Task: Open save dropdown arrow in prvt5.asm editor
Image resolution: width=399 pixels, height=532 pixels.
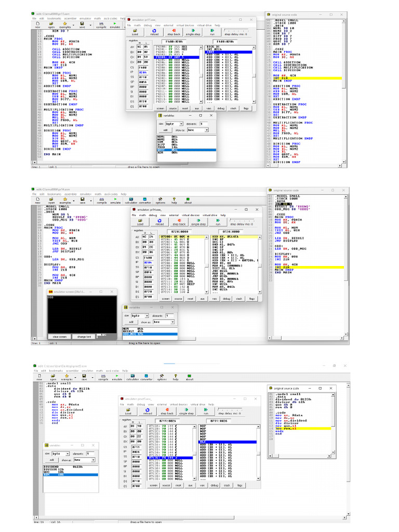Action: (92, 378)
